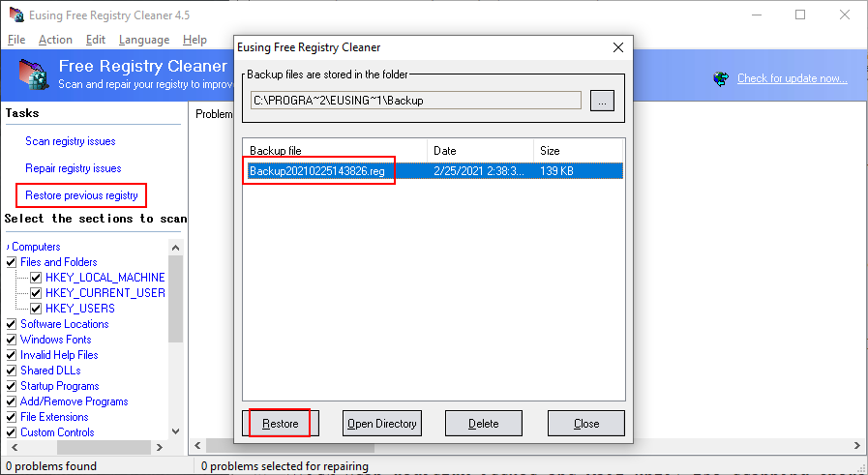Browse backup folder with the ellipsis button
This screenshot has height=475, width=868.
[x=602, y=101]
